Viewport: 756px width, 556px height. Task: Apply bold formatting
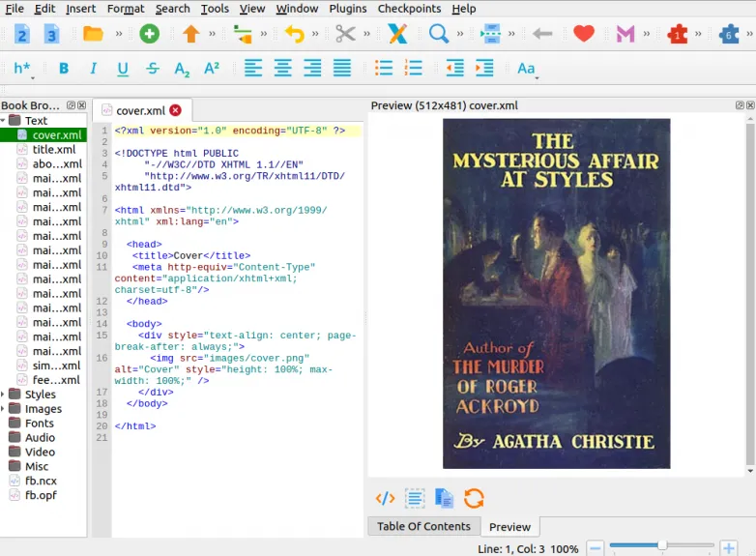click(64, 69)
